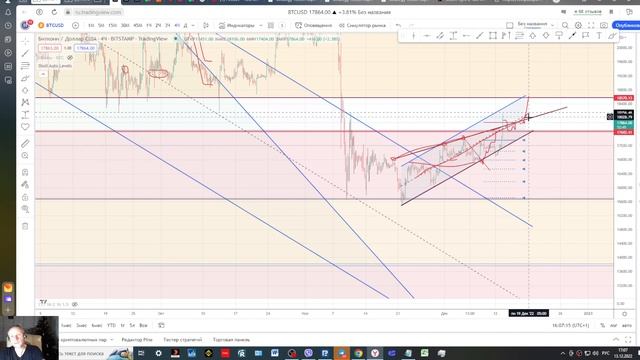Show hidden Windows tray icons chevron
Viewport: 640px width, 360px height.
point(563,353)
